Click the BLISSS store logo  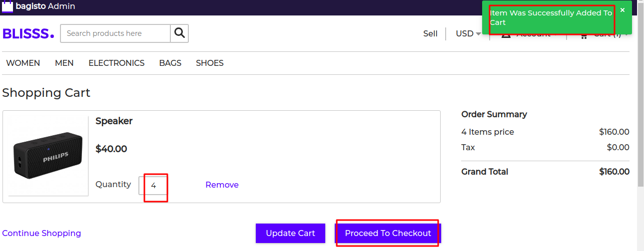tap(28, 33)
